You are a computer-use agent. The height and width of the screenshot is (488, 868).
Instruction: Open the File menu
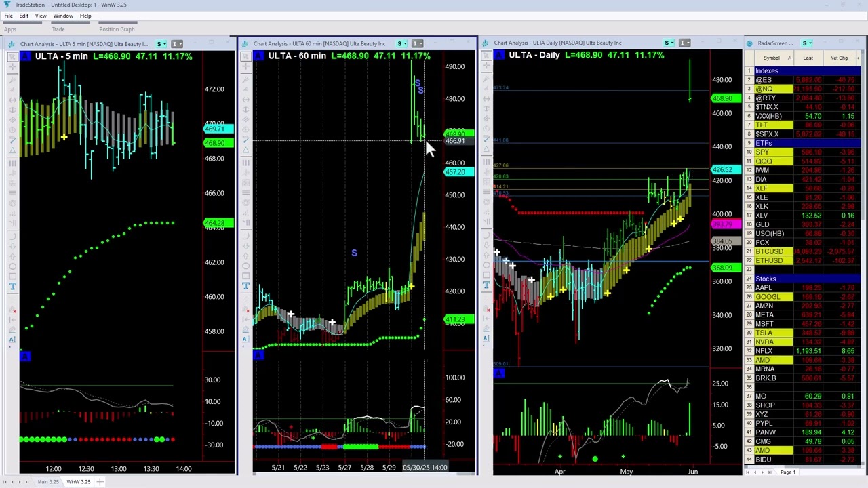click(x=8, y=16)
